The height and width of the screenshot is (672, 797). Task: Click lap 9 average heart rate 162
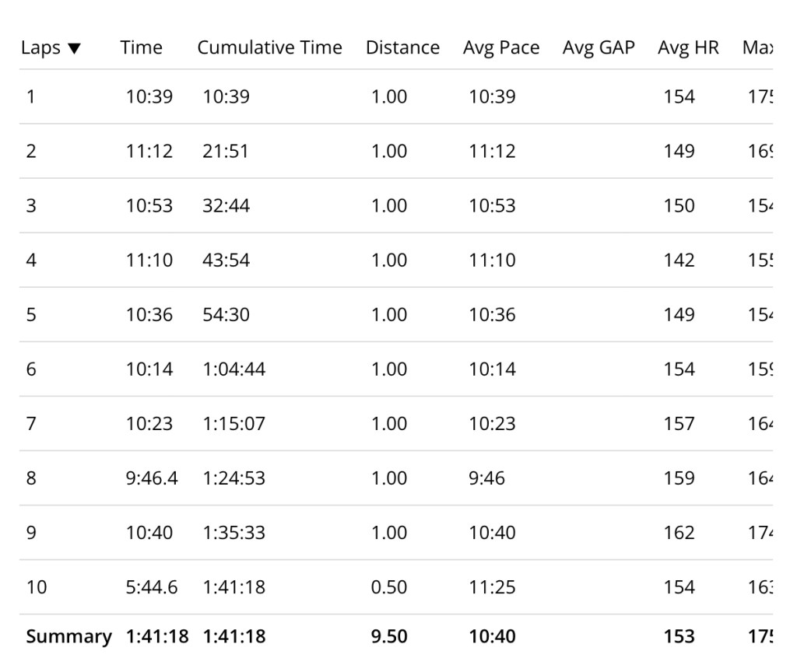679,532
